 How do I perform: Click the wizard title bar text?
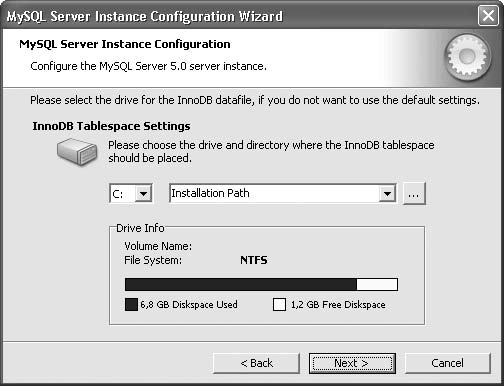145,16
